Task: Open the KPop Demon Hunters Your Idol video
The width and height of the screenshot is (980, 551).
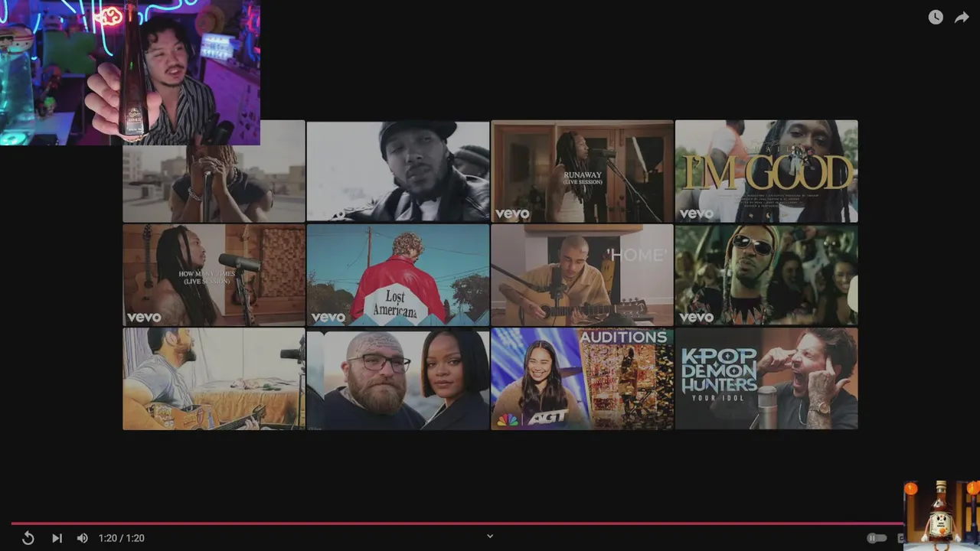Action: (766, 379)
